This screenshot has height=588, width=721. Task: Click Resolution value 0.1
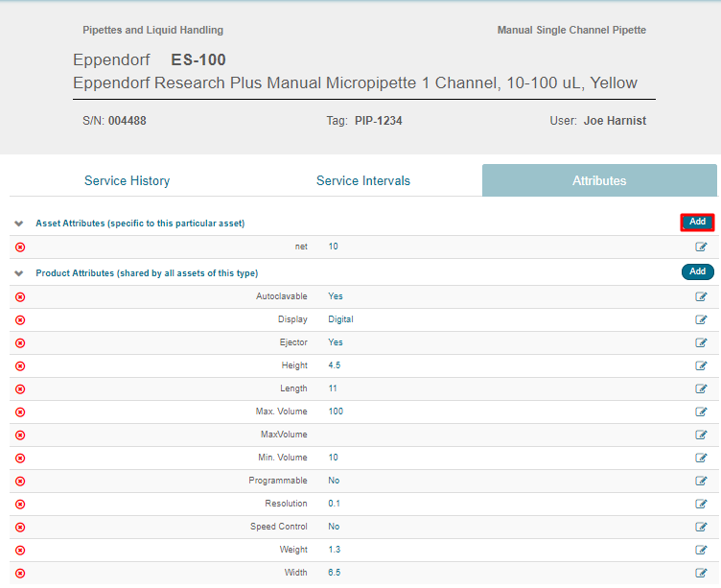point(335,504)
